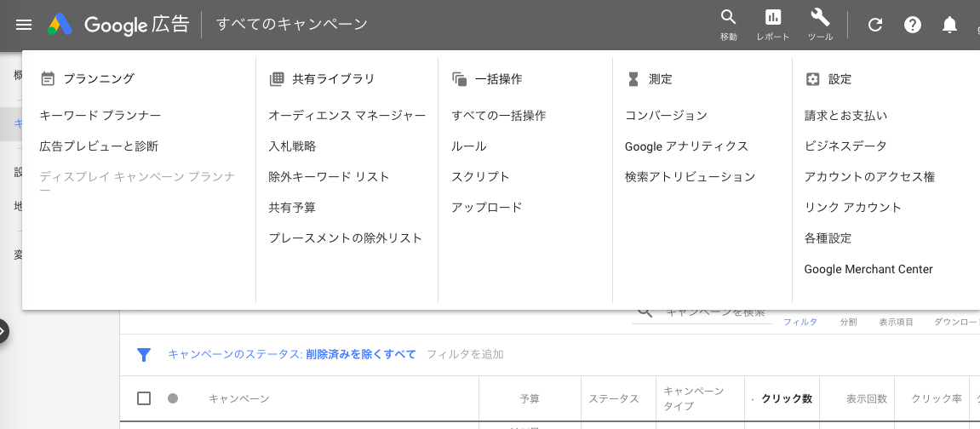Check the select-all campaigns checkbox
The width and height of the screenshot is (980, 429).
tap(144, 398)
